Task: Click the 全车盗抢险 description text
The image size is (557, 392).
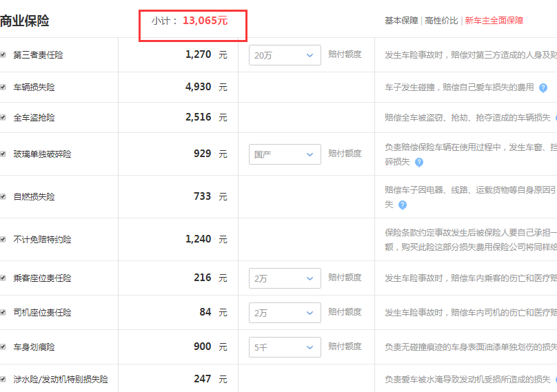Action: click(467, 118)
